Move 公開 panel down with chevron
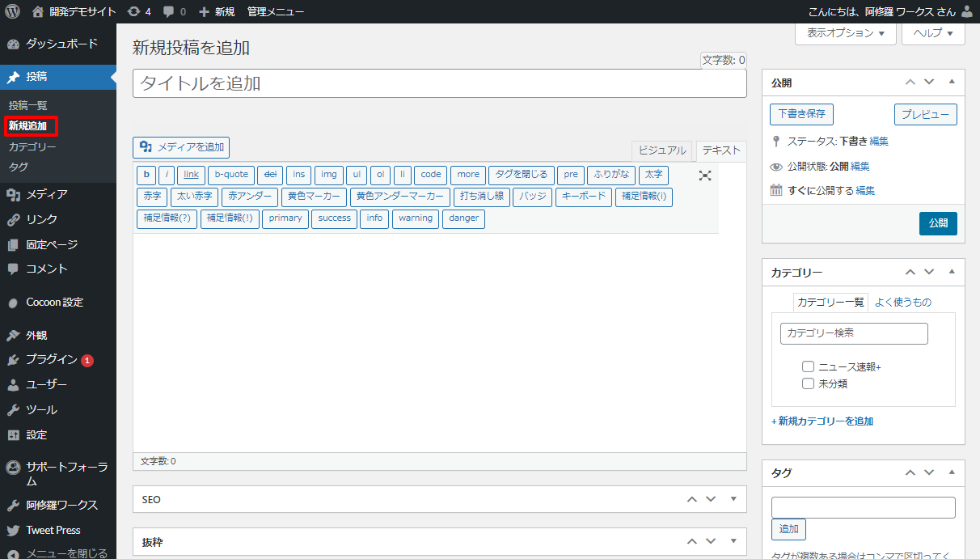980x559 pixels. (929, 82)
